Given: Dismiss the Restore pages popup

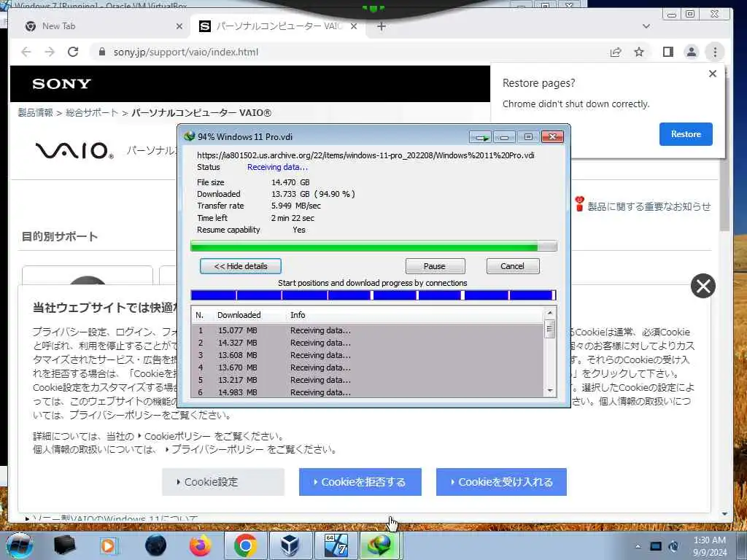Looking at the screenshot, I should 712,74.
